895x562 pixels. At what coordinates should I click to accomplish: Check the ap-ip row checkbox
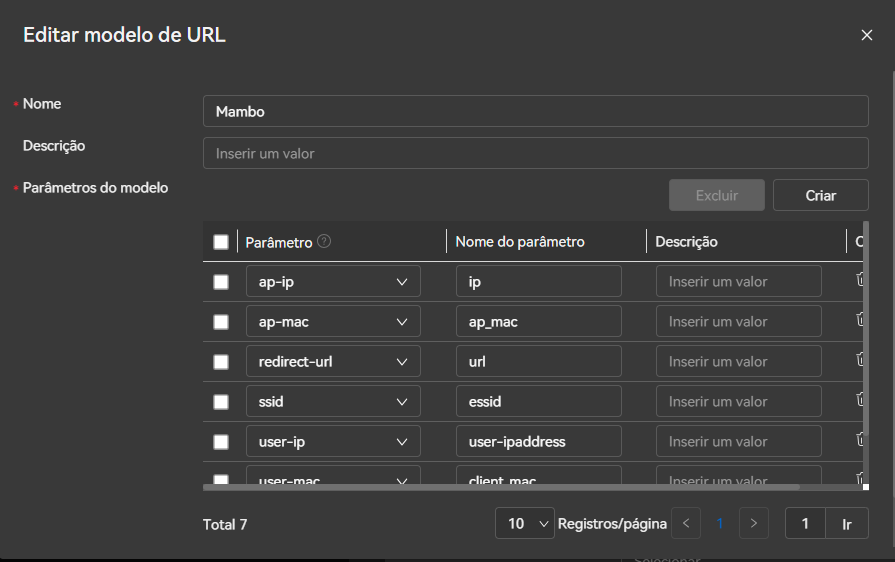pos(221,282)
